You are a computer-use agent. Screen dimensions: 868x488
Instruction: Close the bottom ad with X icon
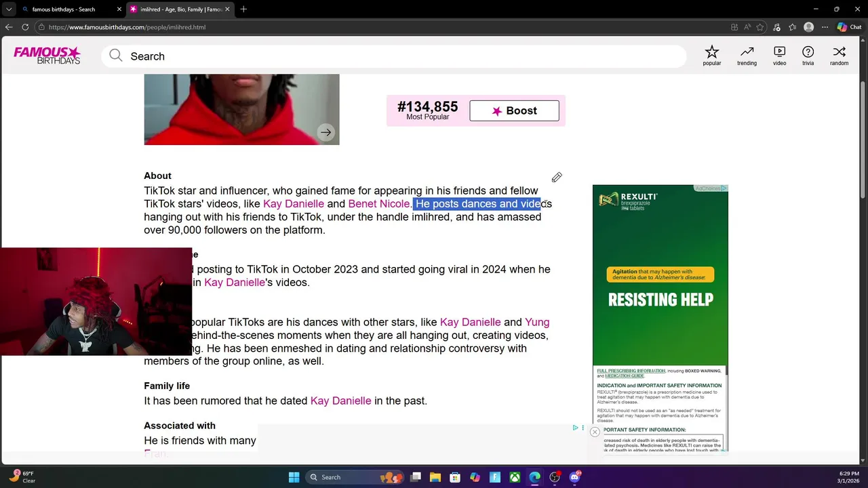click(595, 432)
